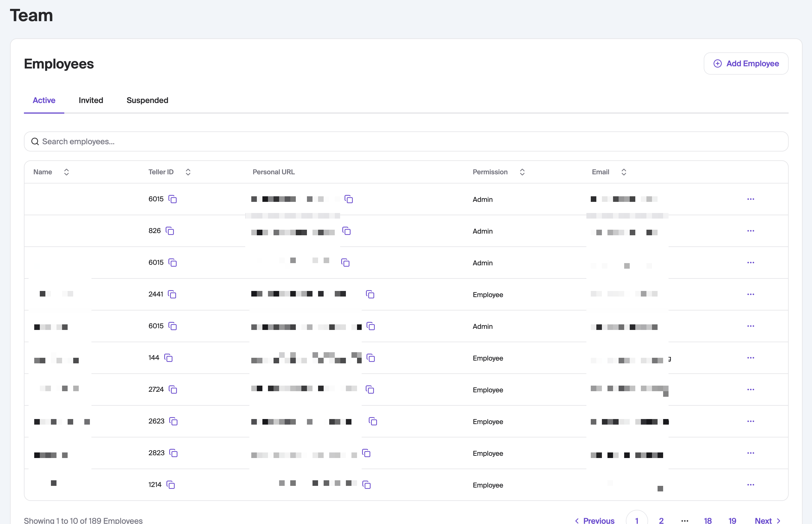
Task: Sort table by Email column
Action: point(623,172)
